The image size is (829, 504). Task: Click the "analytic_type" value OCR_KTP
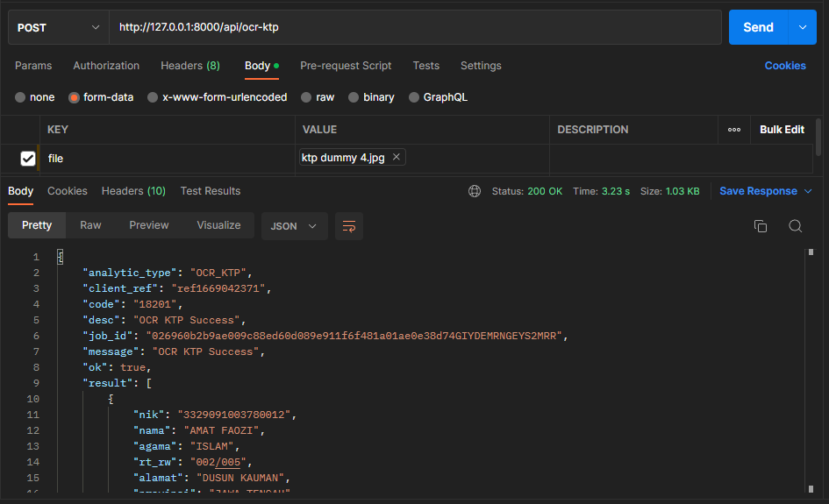point(218,273)
